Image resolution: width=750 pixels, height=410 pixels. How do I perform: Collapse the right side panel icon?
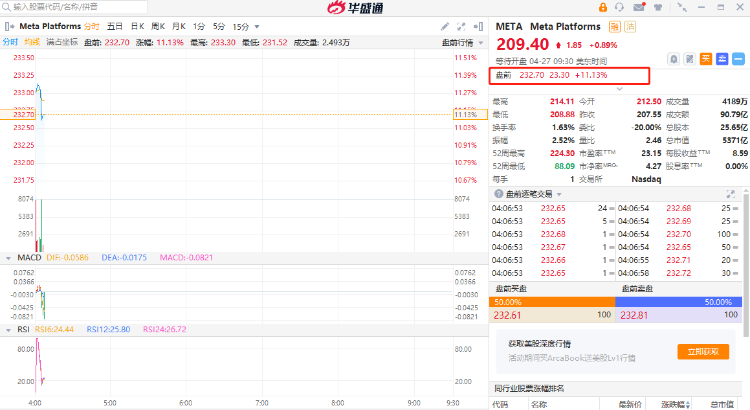pos(478,26)
